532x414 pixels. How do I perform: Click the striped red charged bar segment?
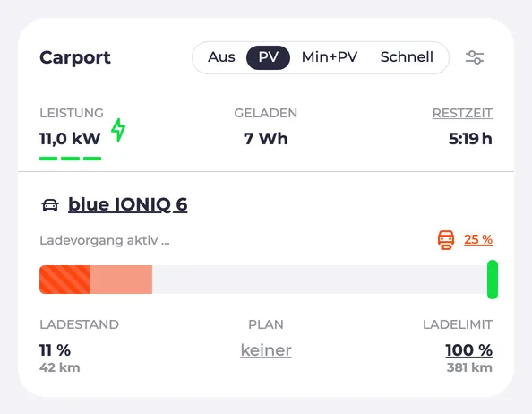[x=64, y=280]
